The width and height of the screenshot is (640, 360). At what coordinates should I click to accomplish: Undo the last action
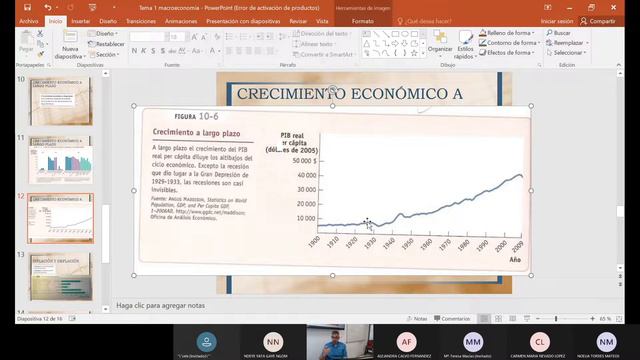pos(48,7)
